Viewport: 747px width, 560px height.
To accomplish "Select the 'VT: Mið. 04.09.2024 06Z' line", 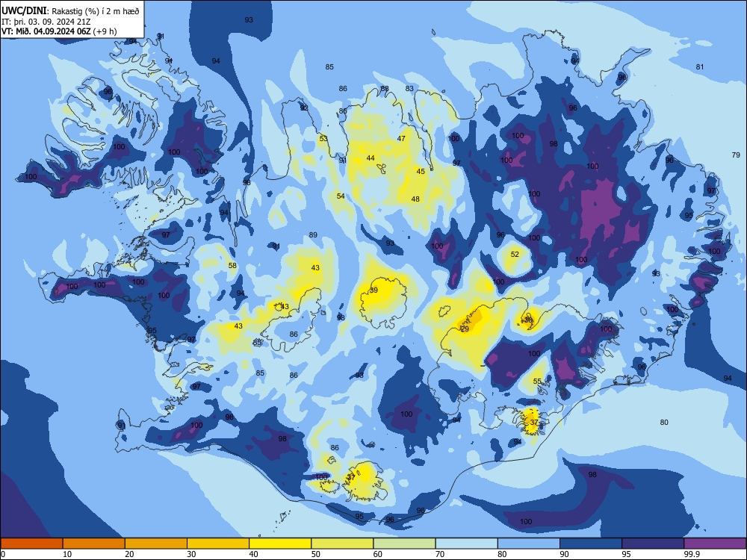I will [x=46, y=31].
